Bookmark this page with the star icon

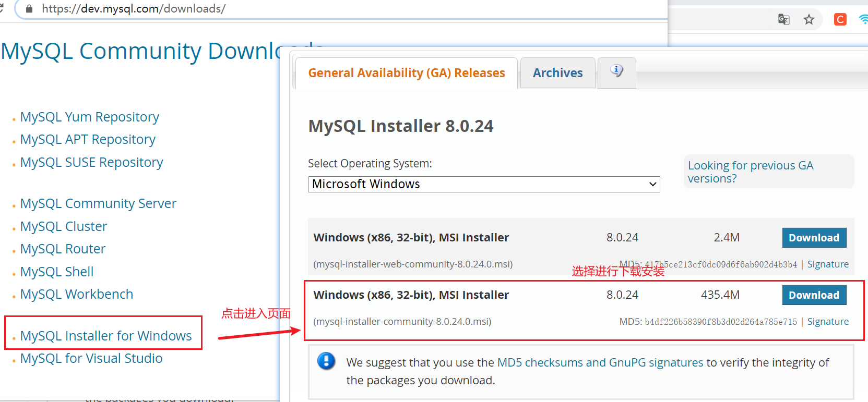[809, 20]
